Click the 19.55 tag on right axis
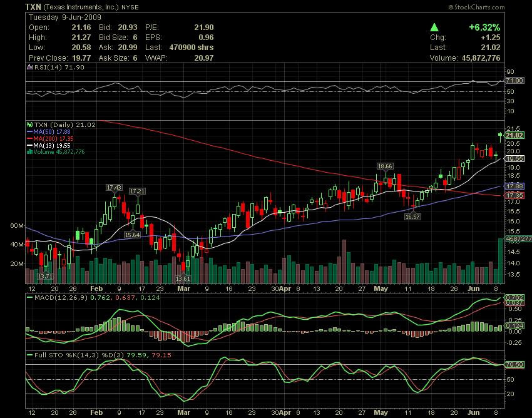532x418 pixels. (x=514, y=159)
